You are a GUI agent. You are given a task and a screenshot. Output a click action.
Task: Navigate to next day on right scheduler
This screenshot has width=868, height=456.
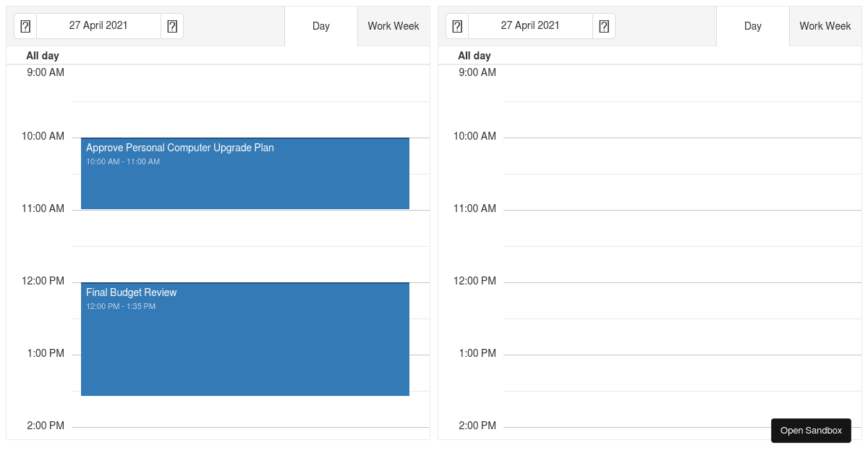point(604,25)
